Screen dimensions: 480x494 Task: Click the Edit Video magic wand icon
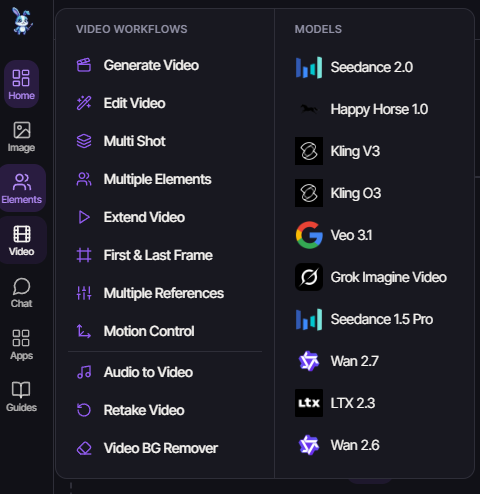[x=84, y=103]
